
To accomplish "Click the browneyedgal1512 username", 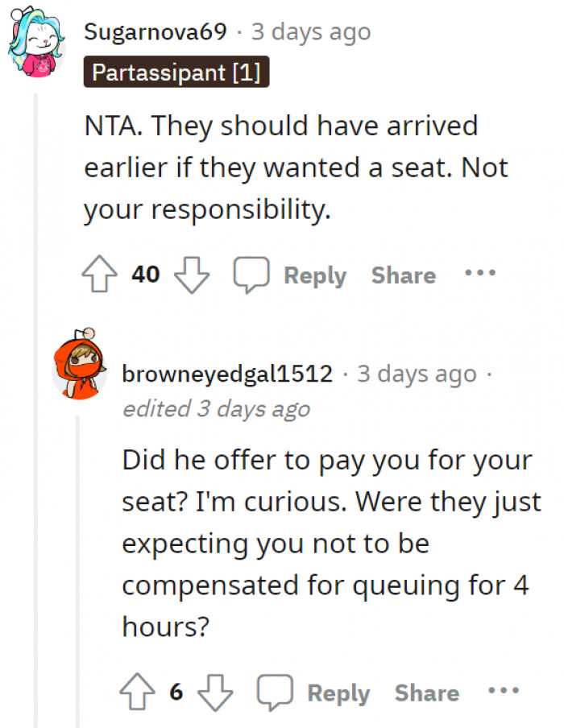I will coord(227,374).
